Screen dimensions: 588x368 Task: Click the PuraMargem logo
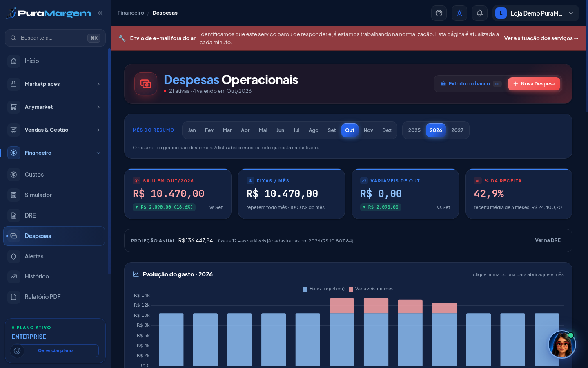click(x=49, y=13)
